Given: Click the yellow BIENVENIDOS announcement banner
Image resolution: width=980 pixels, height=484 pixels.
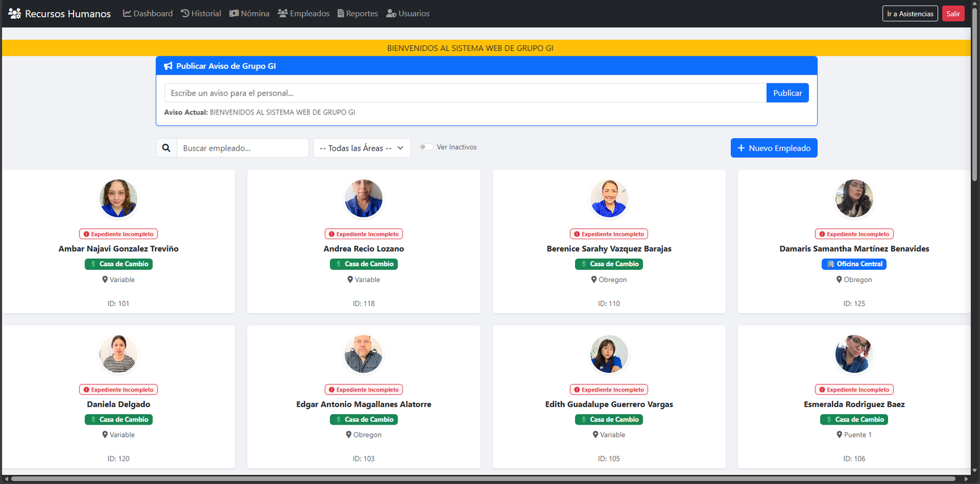Looking at the screenshot, I should (x=486, y=48).
